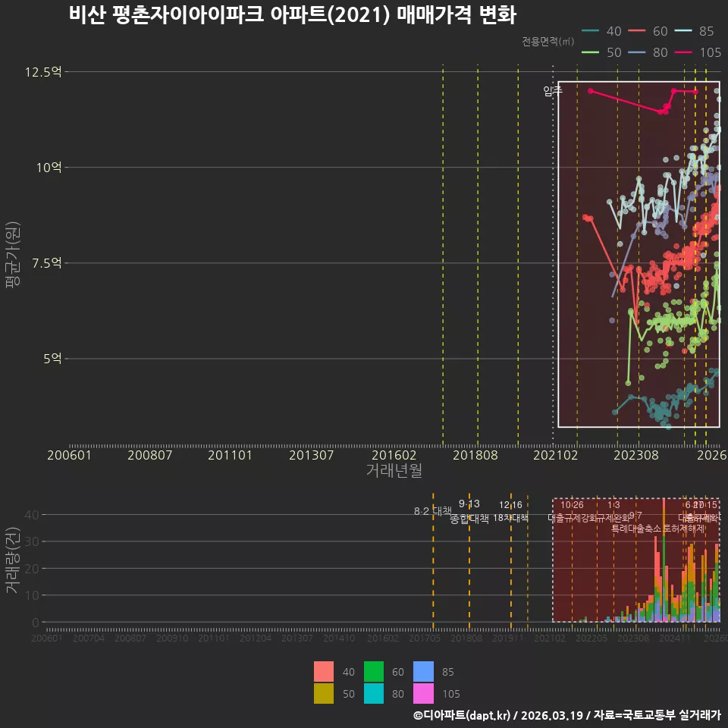Click '200807' on the price chart x-axis
The image size is (728, 728).
[149, 455]
